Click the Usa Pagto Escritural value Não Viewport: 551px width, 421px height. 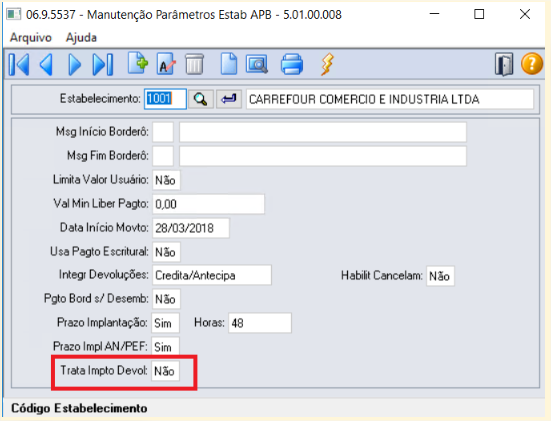pyautogui.click(x=166, y=252)
